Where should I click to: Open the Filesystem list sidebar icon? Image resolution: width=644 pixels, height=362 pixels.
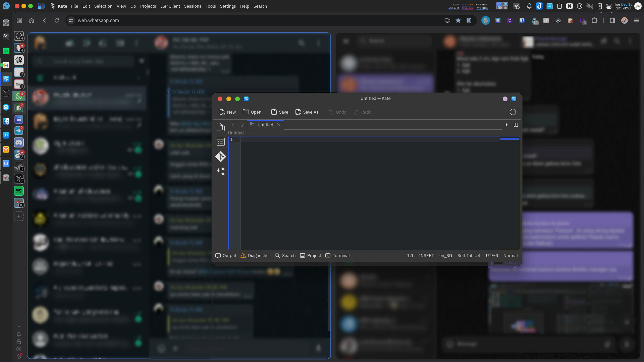point(220,142)
